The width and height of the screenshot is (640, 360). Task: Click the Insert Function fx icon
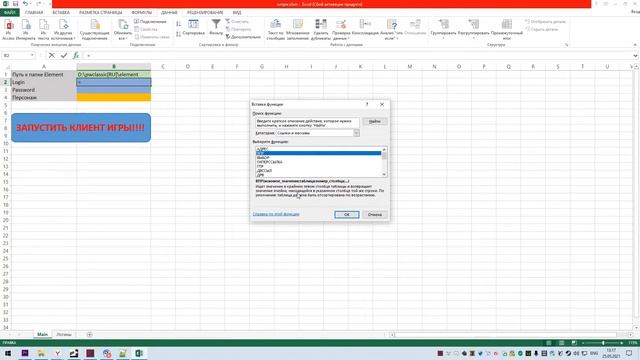click(76, 56)
